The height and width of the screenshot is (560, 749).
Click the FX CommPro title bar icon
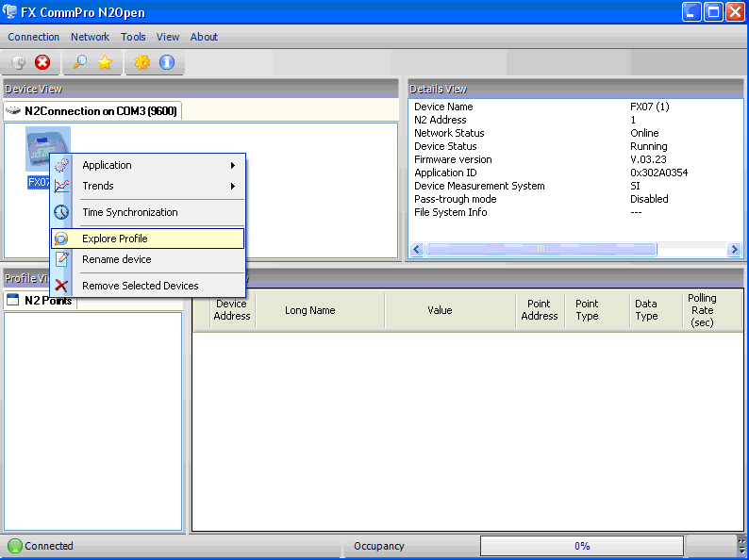click(9, 11)
